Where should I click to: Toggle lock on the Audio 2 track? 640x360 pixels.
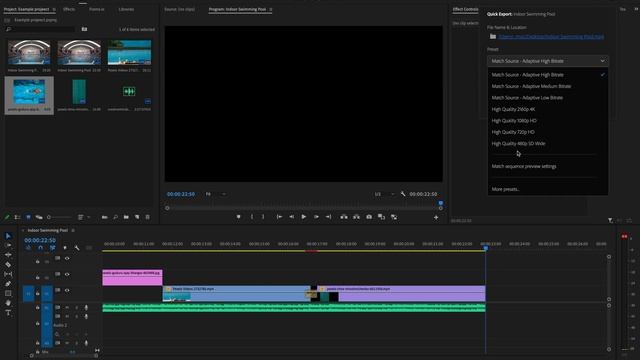click(38, 324)
